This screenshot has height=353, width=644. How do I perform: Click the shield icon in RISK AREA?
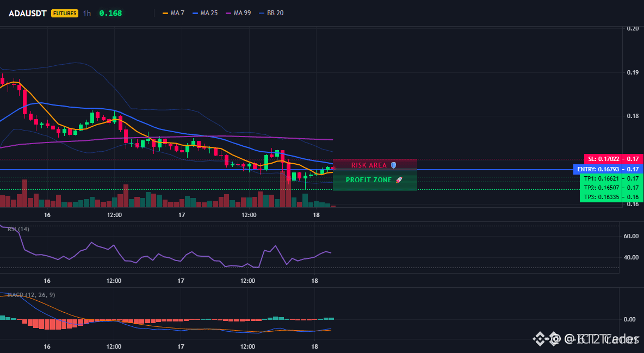coord(393,165)
